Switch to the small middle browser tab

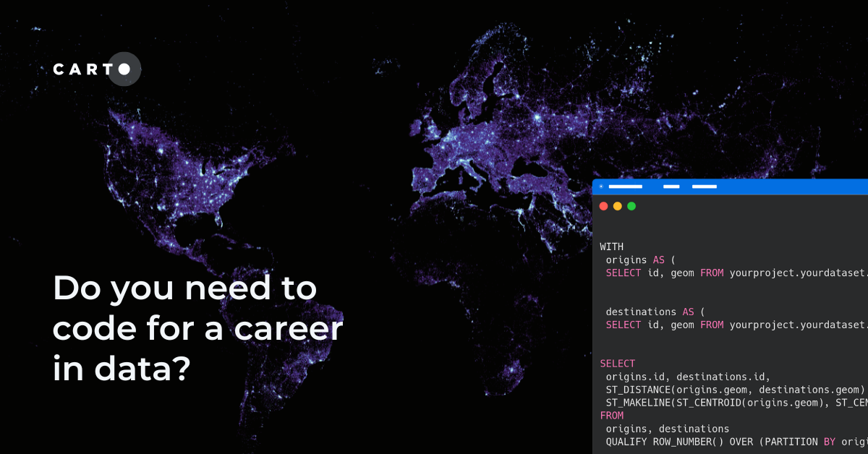[x=671, y=186]
